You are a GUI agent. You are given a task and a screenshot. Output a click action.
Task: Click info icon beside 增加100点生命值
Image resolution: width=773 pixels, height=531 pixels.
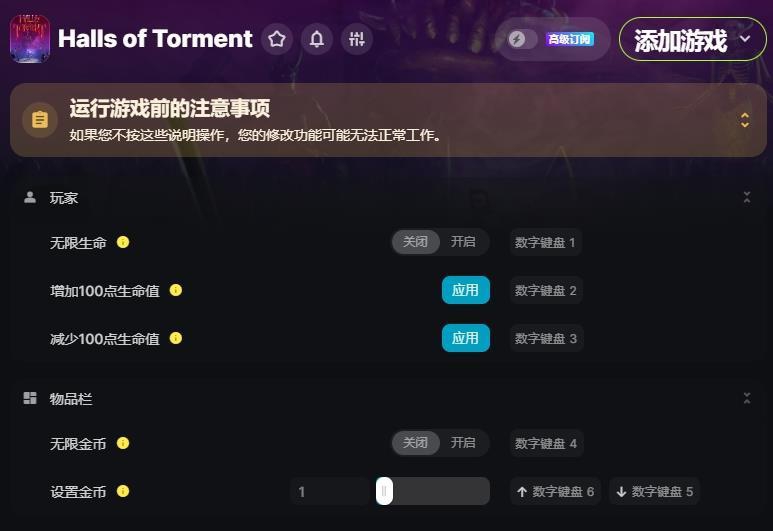point(176,290)
